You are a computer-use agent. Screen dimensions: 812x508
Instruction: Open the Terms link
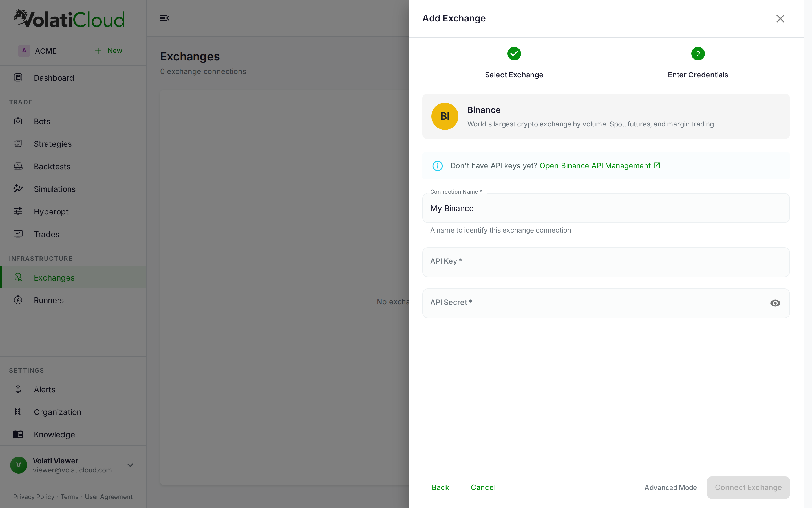69,497
